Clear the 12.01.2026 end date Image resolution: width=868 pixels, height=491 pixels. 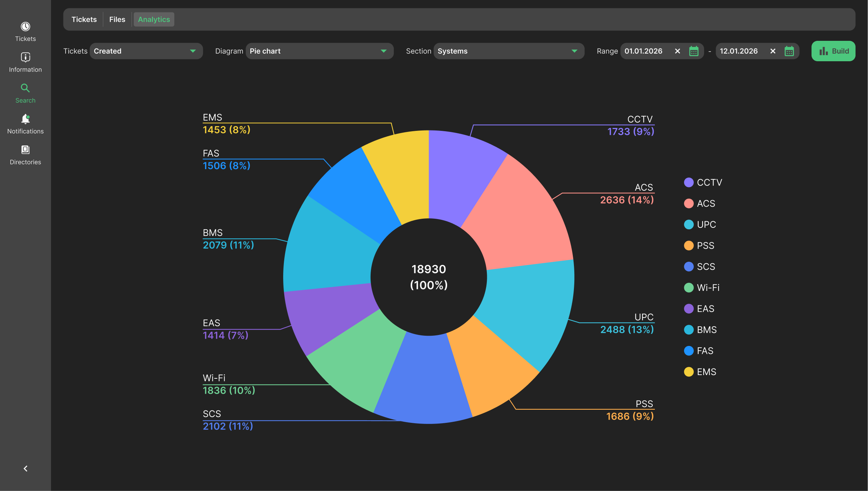[x=773, y=51]
